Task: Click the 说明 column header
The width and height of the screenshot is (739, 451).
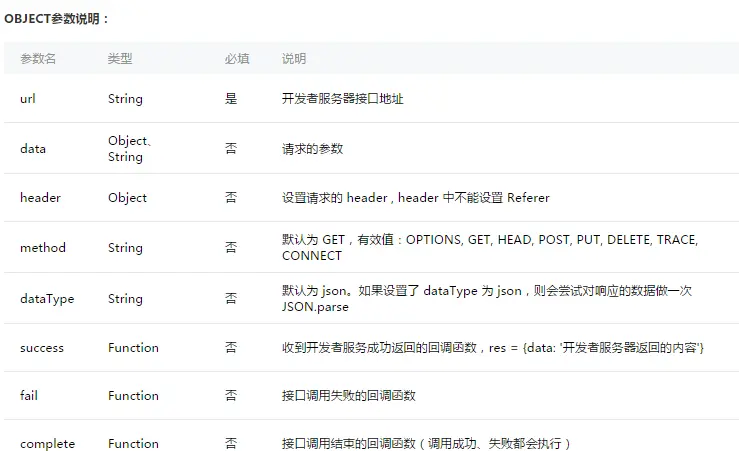Action: [294, 58]
